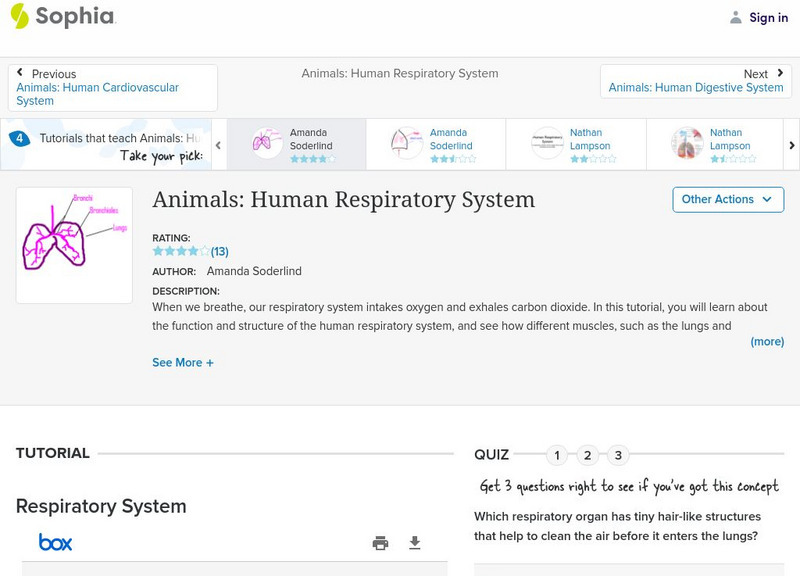Click the download icon next to print
The width and height of the screenshot is (800, 576).
413,542
